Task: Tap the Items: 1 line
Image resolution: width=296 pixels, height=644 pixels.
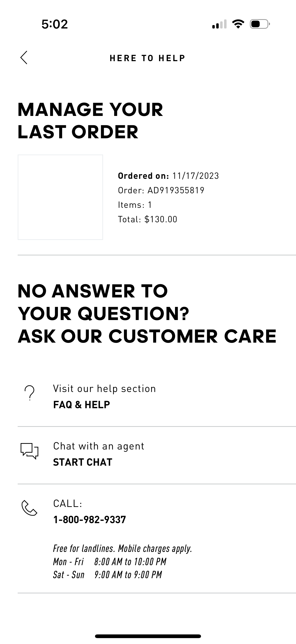Action: click(136, 205)
